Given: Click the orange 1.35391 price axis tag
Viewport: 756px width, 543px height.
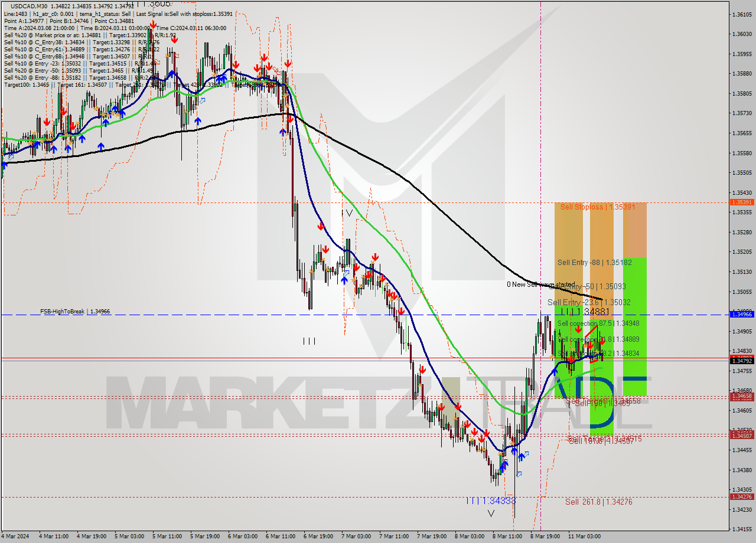Looking at the screenshot, I should pos(742,202).
